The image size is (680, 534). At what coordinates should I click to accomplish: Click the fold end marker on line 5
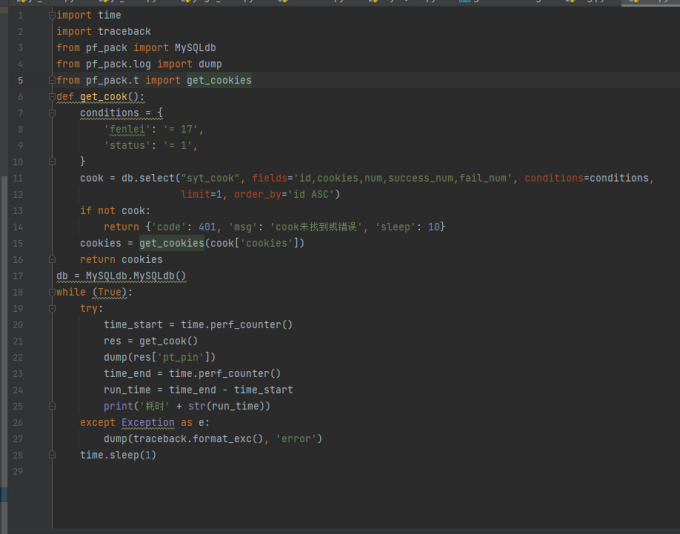(52, 80)
